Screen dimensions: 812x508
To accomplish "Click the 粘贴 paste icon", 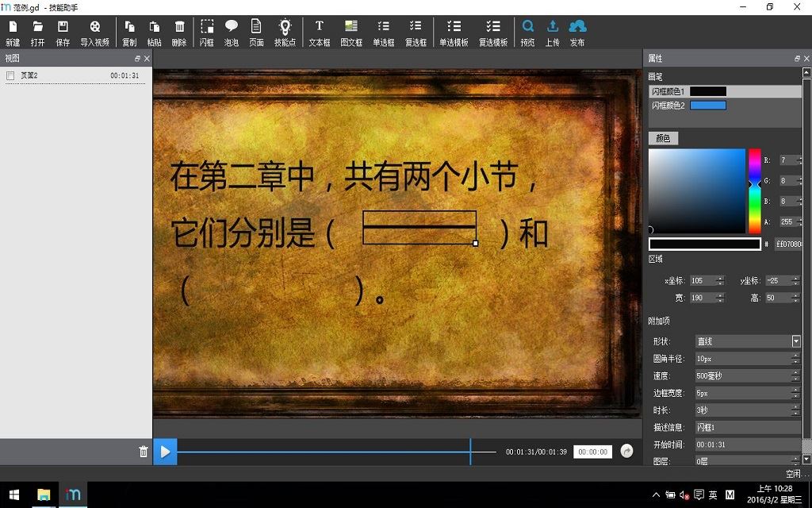I will pos(155,33).
